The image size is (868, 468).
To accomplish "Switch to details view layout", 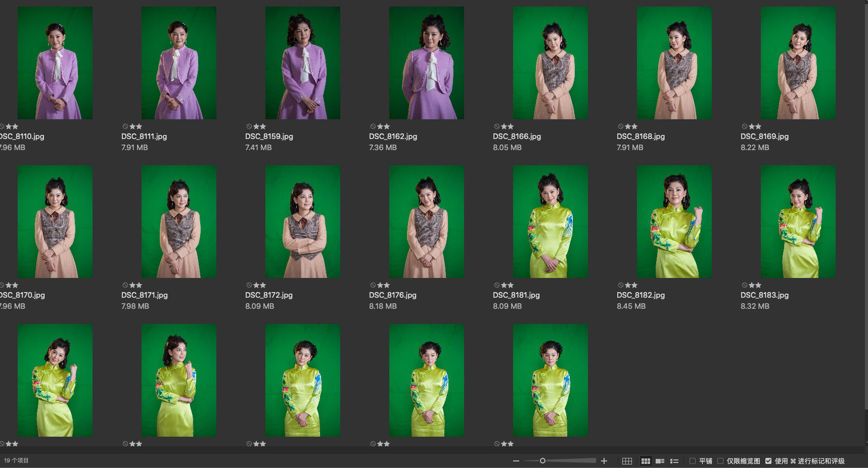I will click(x=660, y=461).
